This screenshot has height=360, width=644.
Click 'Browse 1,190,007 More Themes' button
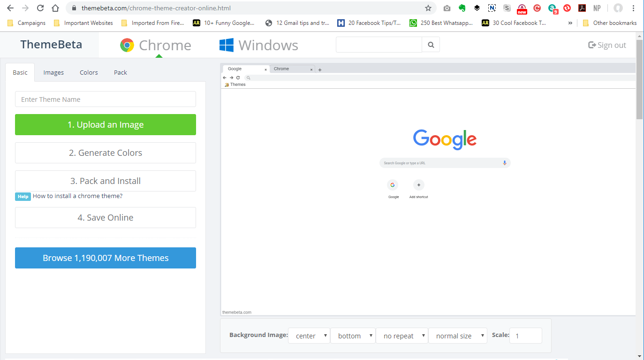tap(106, 258)
